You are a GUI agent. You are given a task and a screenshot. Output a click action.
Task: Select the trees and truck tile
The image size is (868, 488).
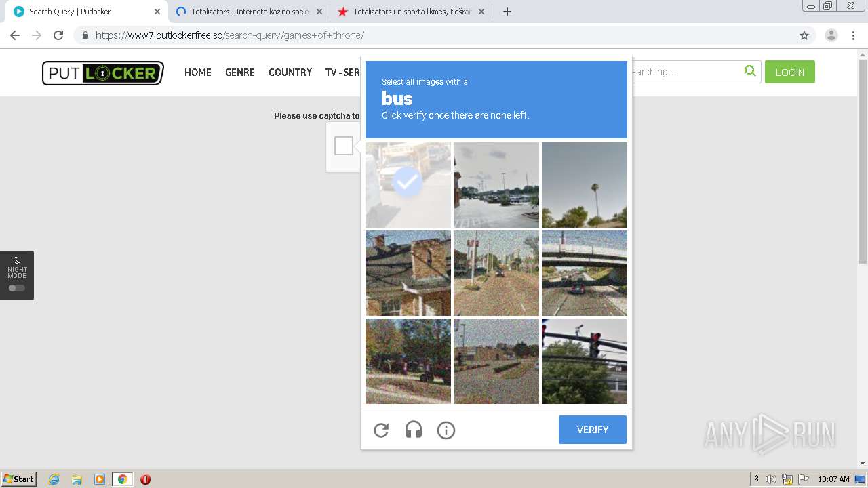(x=408, y=361)
